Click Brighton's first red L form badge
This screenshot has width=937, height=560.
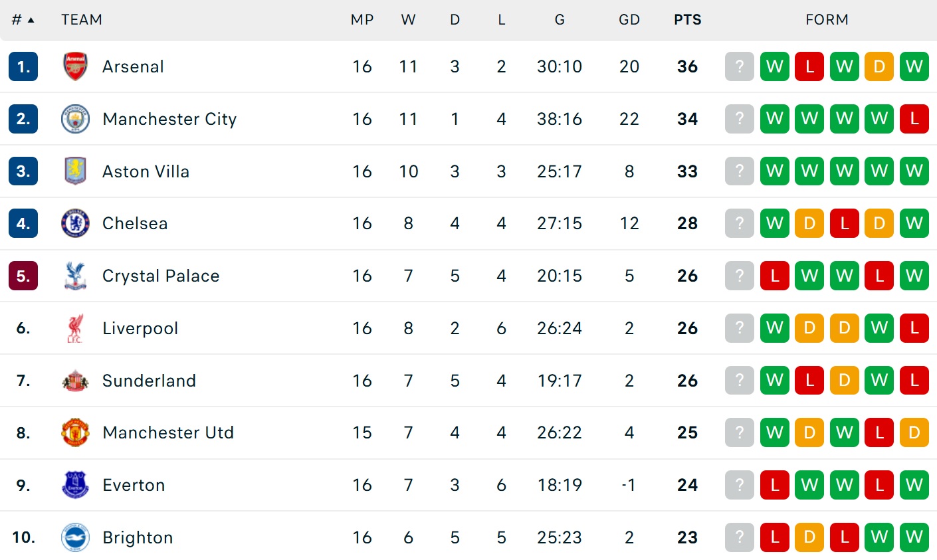[x=775, y=537]
